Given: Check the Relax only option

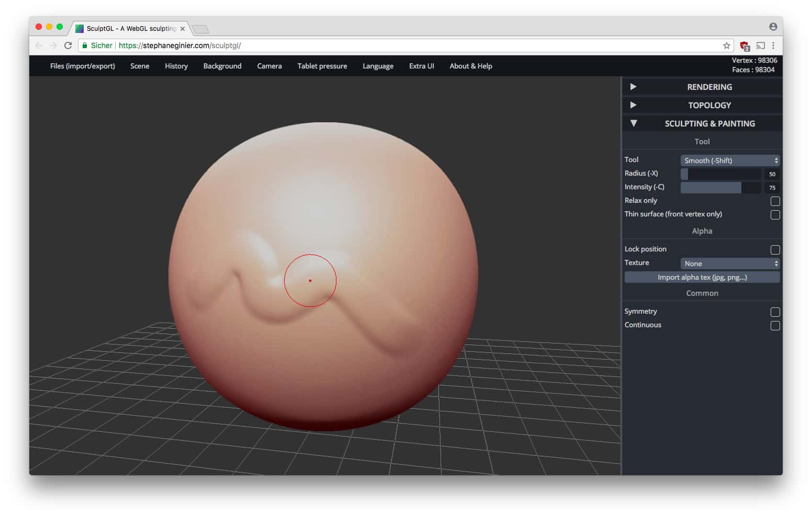Looking at the screenshot, I should click(775, 201).
